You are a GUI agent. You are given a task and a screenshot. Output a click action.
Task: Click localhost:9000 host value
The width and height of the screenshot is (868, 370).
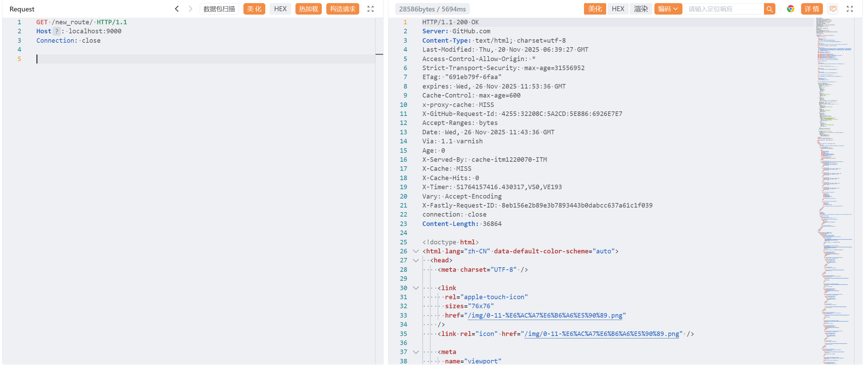[95, 31]
